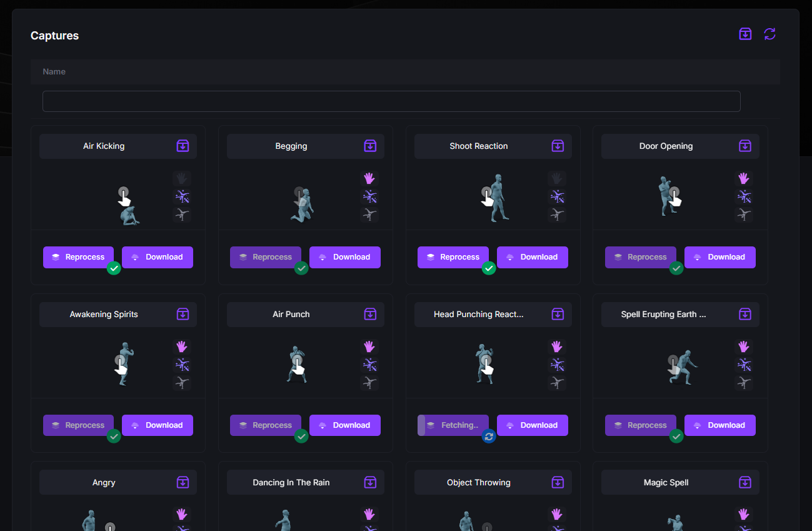Click the Fetching.. button on Head Punching React...
This screenshot has width=812, height=531.
453,425
